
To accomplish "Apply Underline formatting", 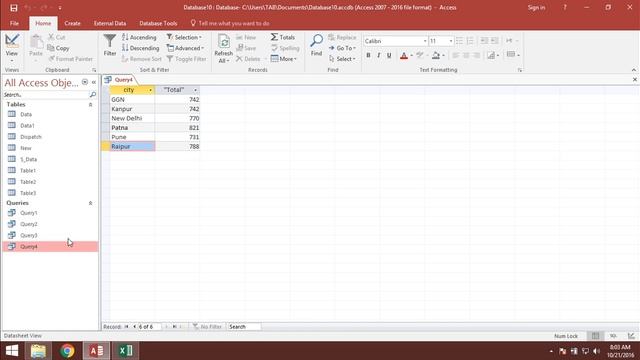I will (389, 55).
